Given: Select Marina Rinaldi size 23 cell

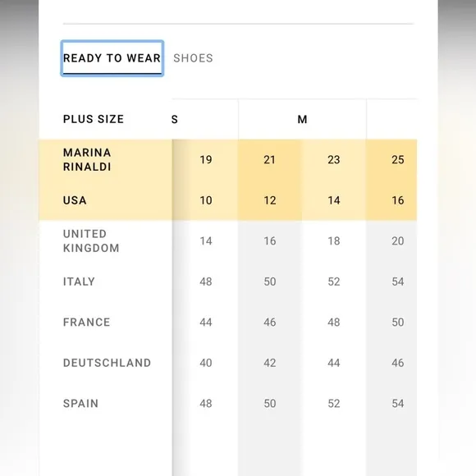Looking at the screenshot, I should pyautogui.click(x=334, y=160).
